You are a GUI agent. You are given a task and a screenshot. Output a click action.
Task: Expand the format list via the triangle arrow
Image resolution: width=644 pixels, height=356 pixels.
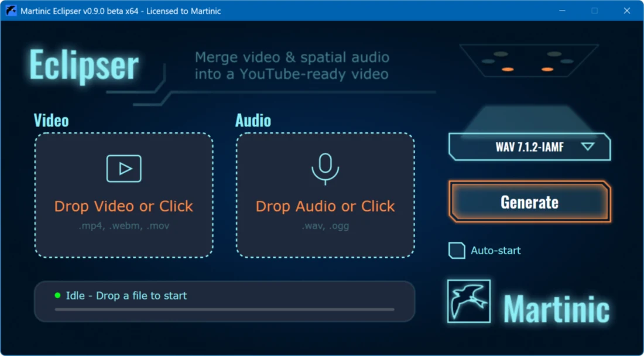[x=588, y=146]
